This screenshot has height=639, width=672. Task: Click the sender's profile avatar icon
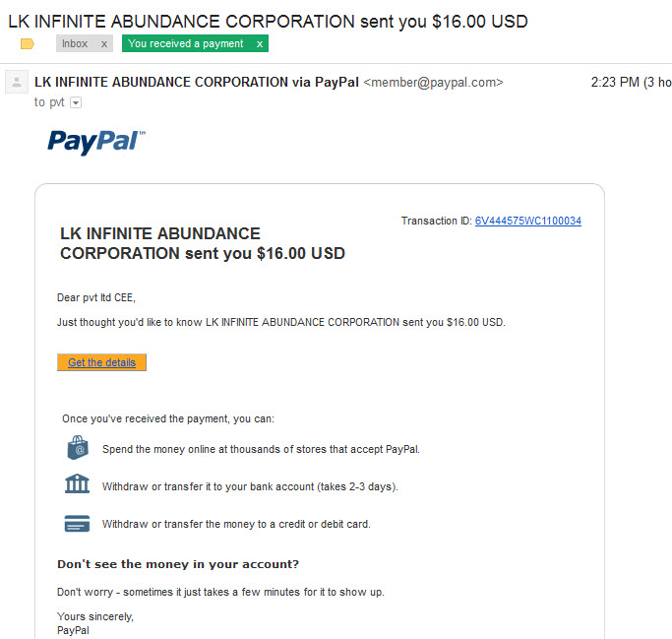pyautogui.click(x=17, y=82)
